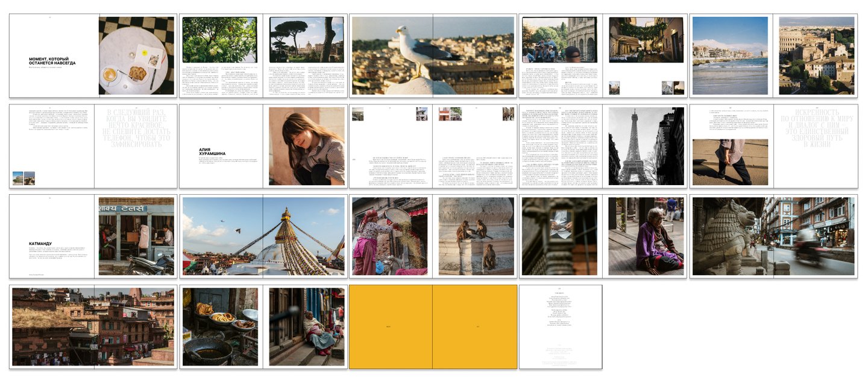Screen dimensions: 868x383
Task: Open the coffee table on checkered floor photo
Action: click(137, 55)
